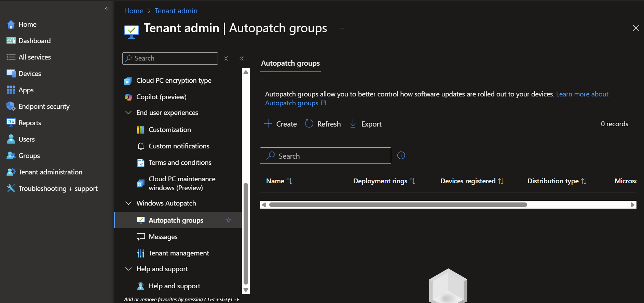Open Users in sidebar
Viewport: 644px width, 303px height.
27,139
